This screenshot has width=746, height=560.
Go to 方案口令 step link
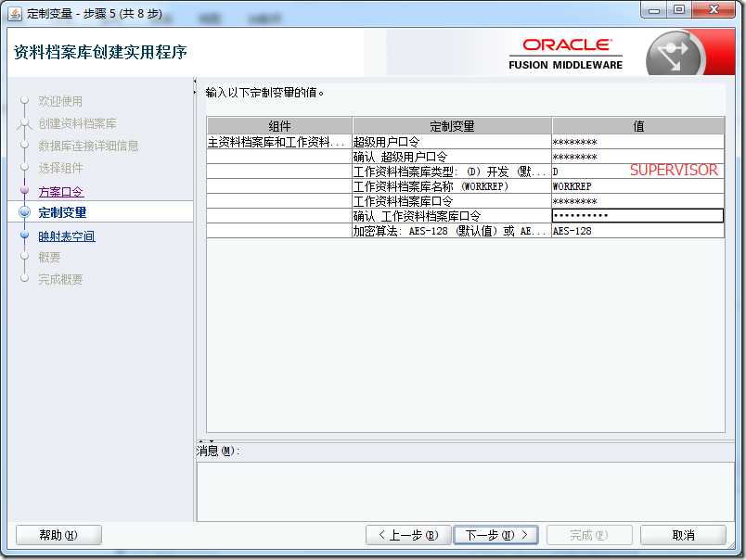[x=61, y=192]
